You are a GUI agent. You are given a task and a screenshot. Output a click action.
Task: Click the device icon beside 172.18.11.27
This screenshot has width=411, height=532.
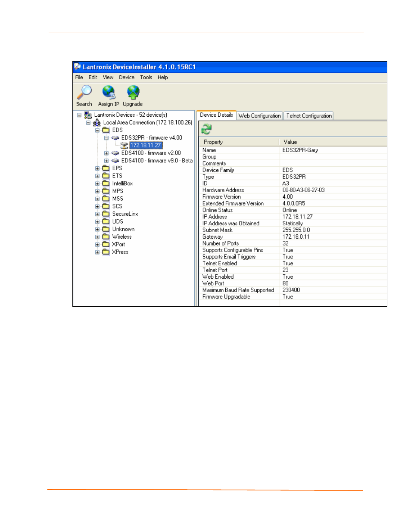(x=124, y=146)
